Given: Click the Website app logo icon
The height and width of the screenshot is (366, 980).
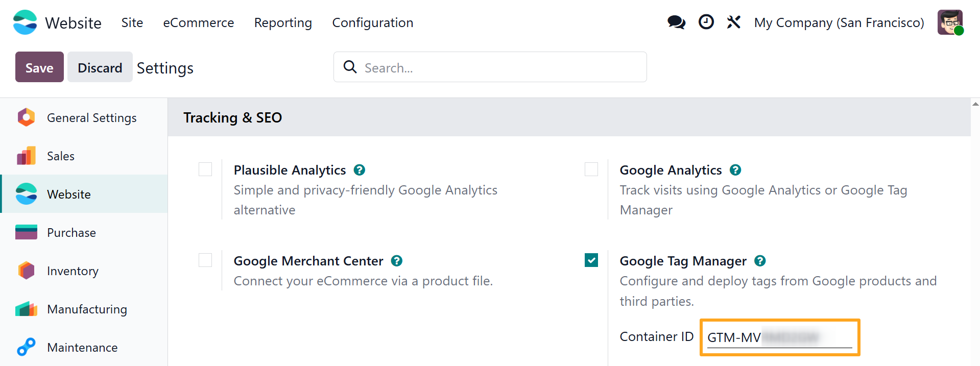Looking at the screenshot, I should 25,22.
